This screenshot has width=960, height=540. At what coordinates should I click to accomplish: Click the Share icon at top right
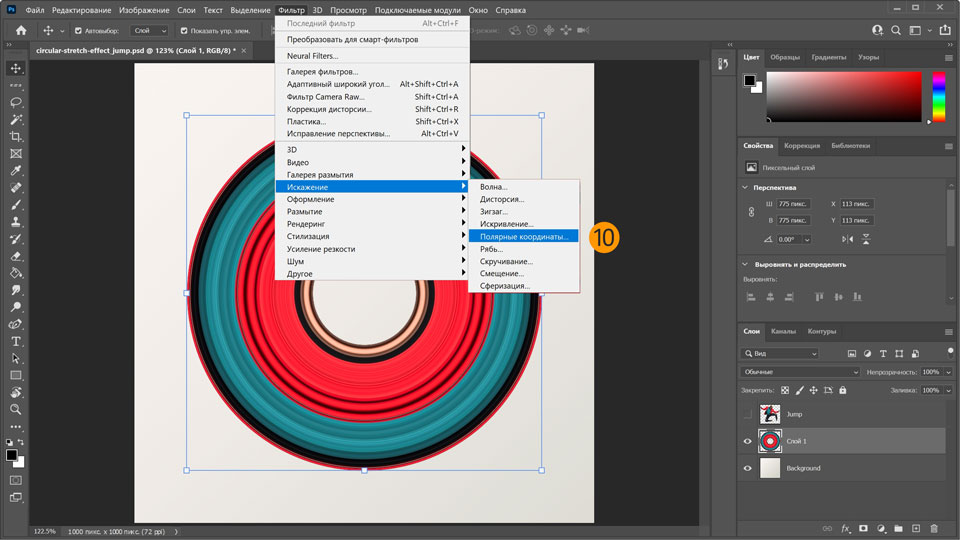pos(946,30)
